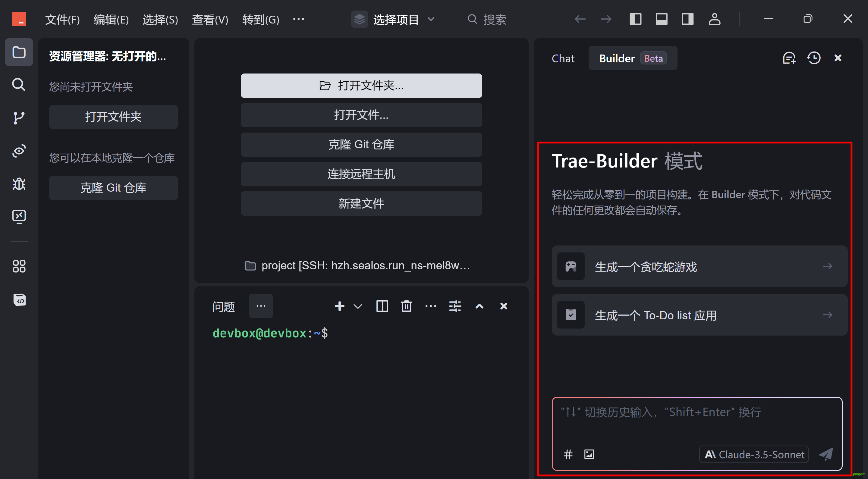Open the 转到(G) menu
The height and width of the screenshot is (479, 868).
[261, 20]
